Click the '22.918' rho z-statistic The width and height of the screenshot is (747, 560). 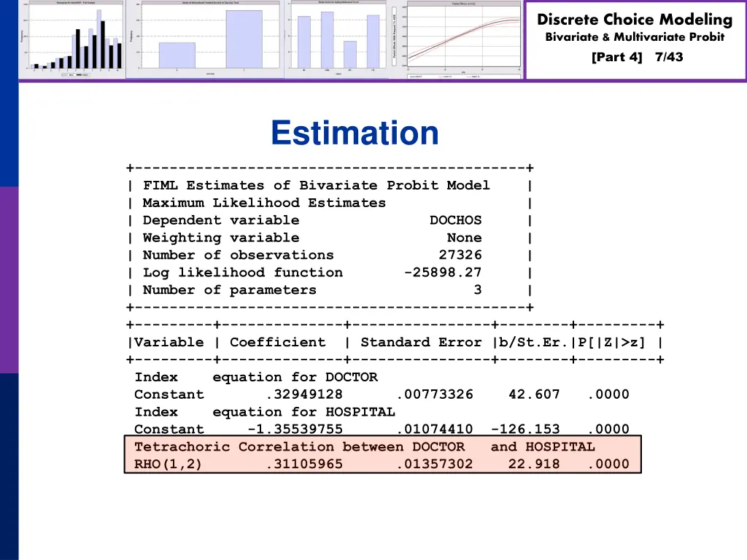[x=534, y=464]
